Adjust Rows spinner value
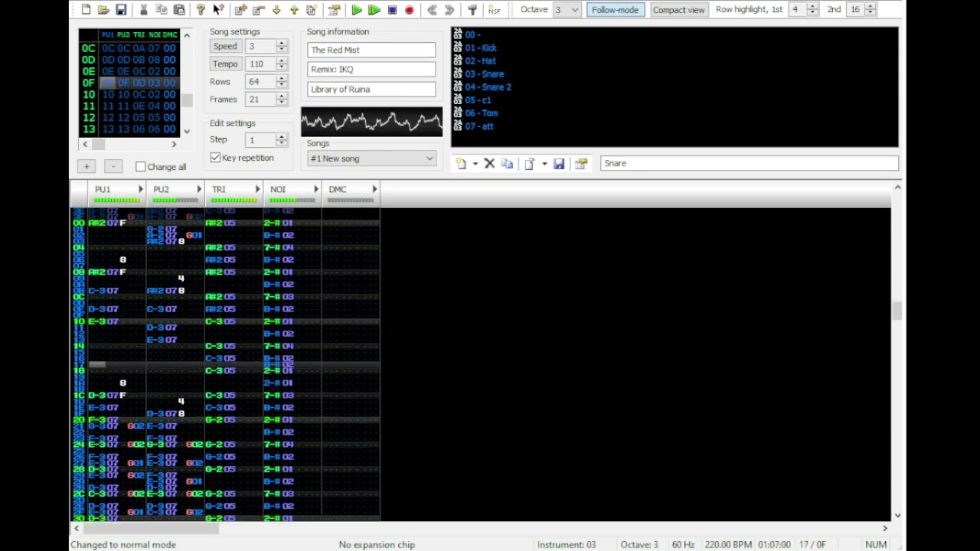 282,82
